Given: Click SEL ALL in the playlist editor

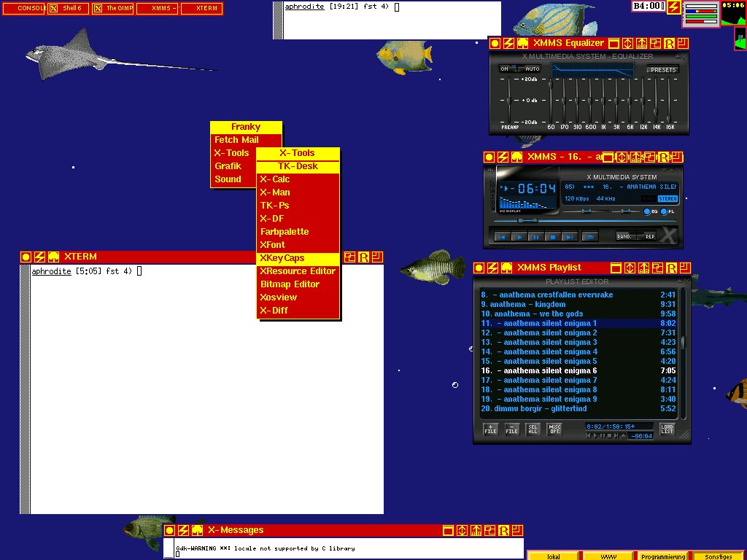Looking at the screenshot, I should pyautogui.click(x=532, y=429).
